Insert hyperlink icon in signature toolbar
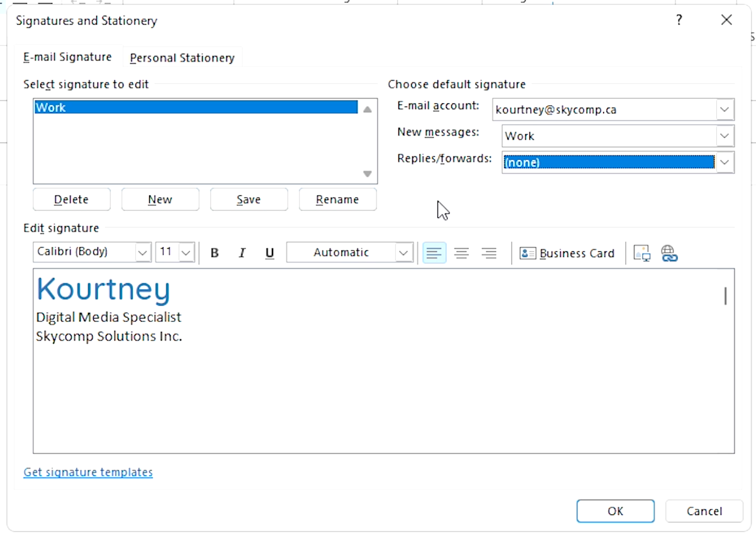The width and height of the screenshot is (756, 534). [669, 253]
